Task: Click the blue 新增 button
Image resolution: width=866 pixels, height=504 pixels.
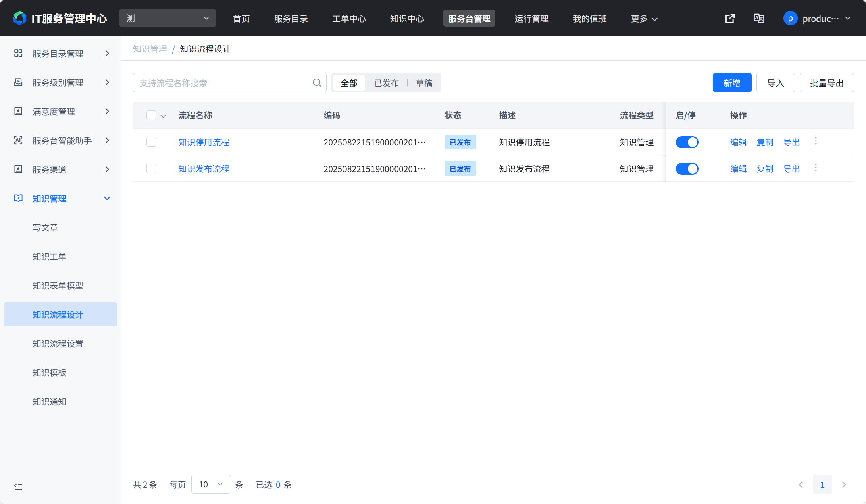Action: point(732,83)
